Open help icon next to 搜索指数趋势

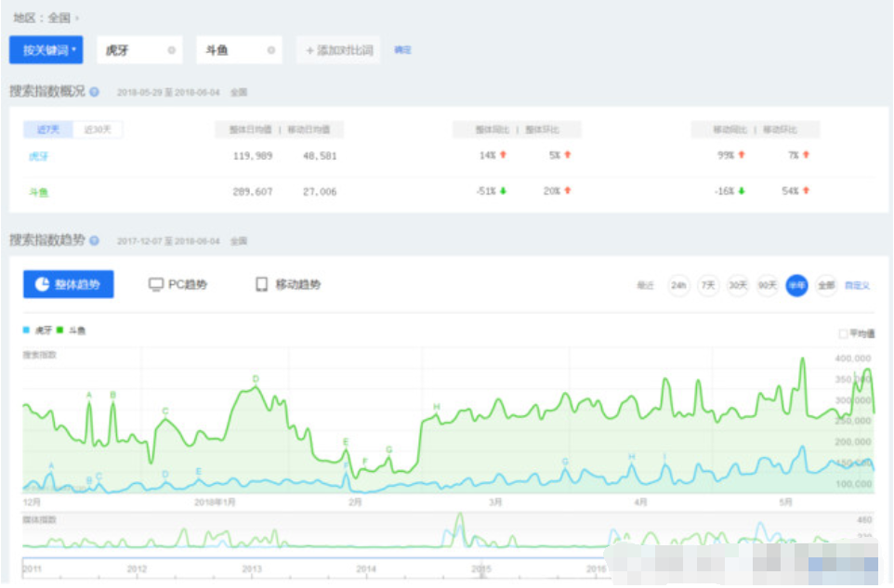tap(94, 241)
